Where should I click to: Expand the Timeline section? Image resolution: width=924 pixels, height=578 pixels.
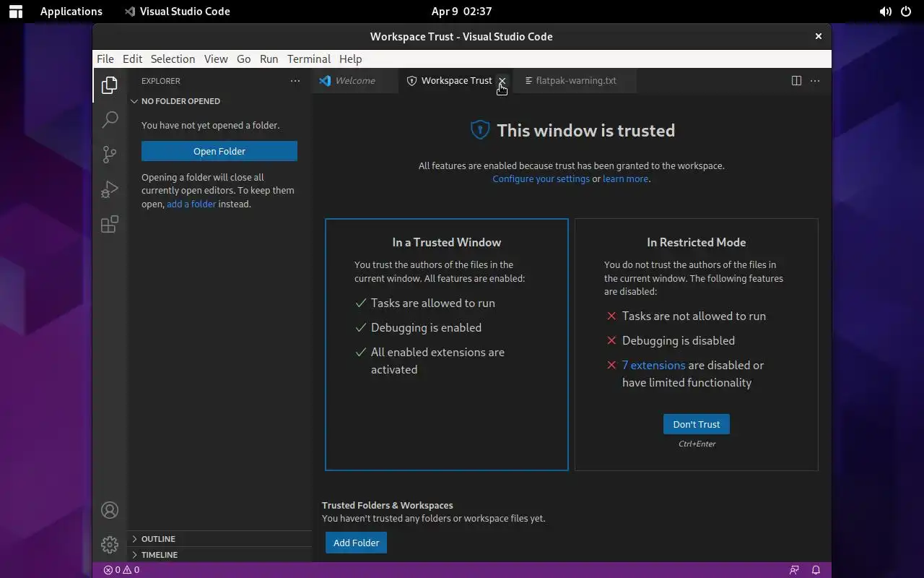pyautogui.click(x=220, y=555)
